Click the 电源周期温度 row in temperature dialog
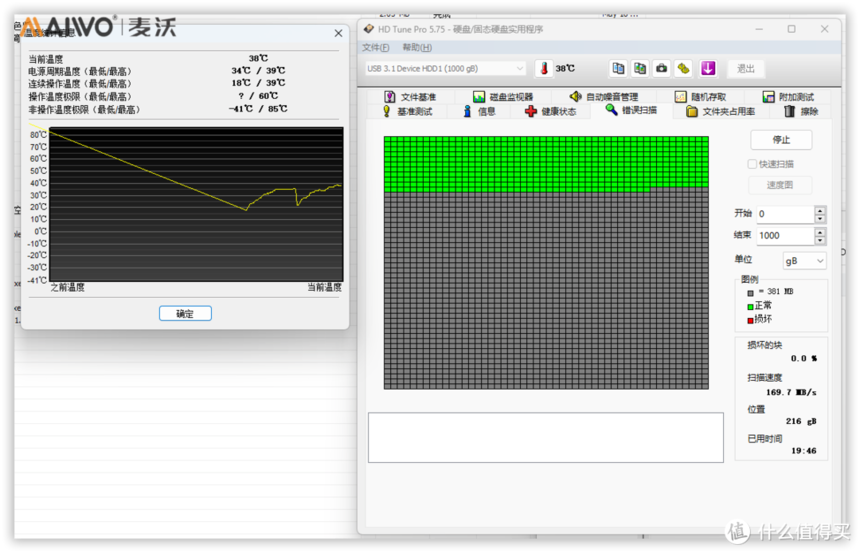This screenshot has height=553, width=860. click(157, 71)
